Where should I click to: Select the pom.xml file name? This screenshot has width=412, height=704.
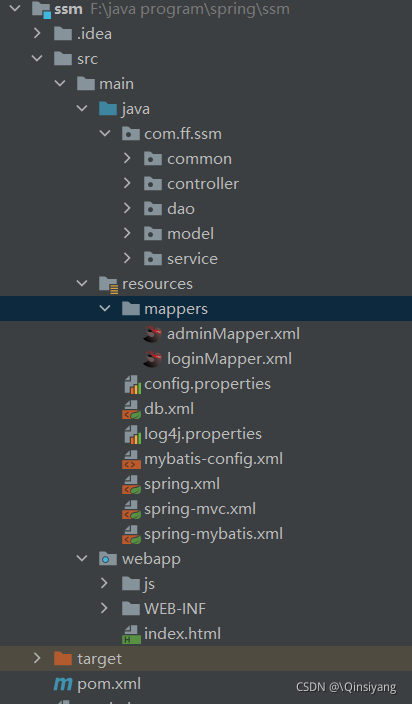click(109, 684)
